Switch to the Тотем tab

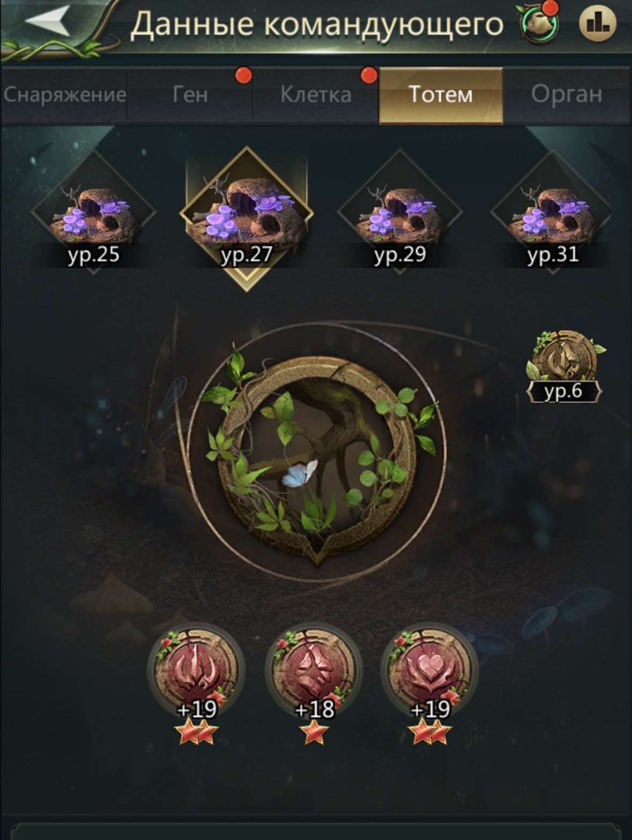[441, 95]
